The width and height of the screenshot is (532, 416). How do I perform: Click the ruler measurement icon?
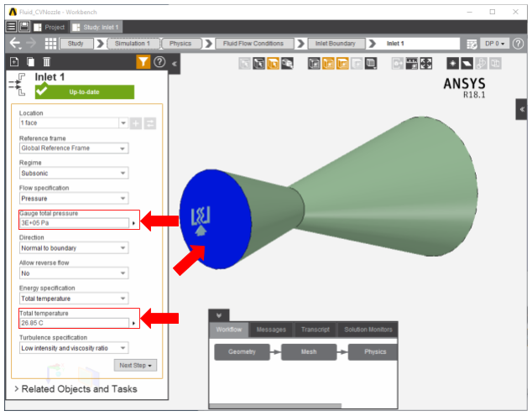point(412,64)
